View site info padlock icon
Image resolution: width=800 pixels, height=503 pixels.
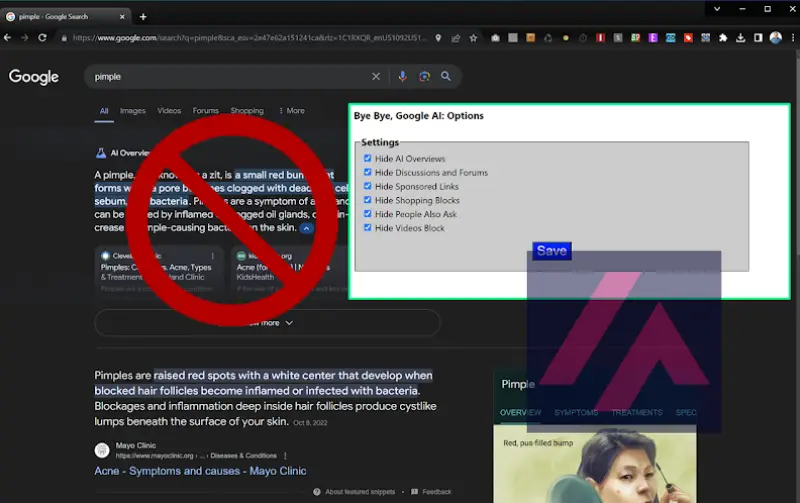point(64,38)
